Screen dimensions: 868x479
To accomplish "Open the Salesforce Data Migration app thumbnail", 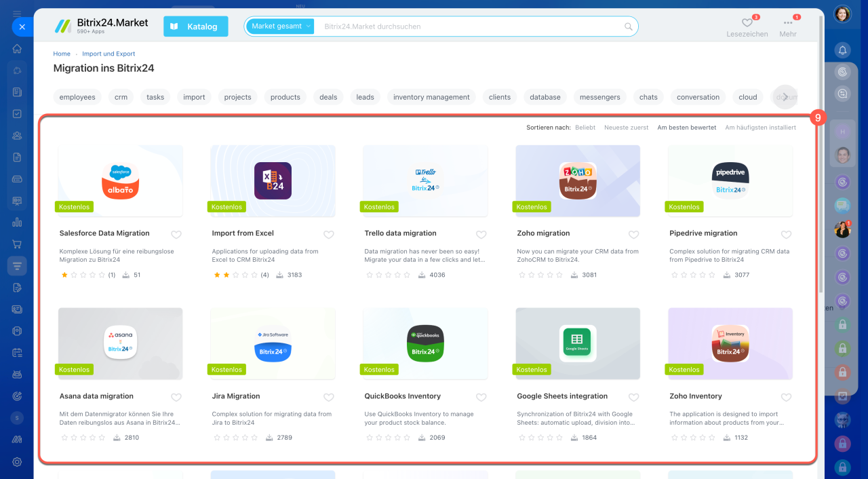I will 120,180.
